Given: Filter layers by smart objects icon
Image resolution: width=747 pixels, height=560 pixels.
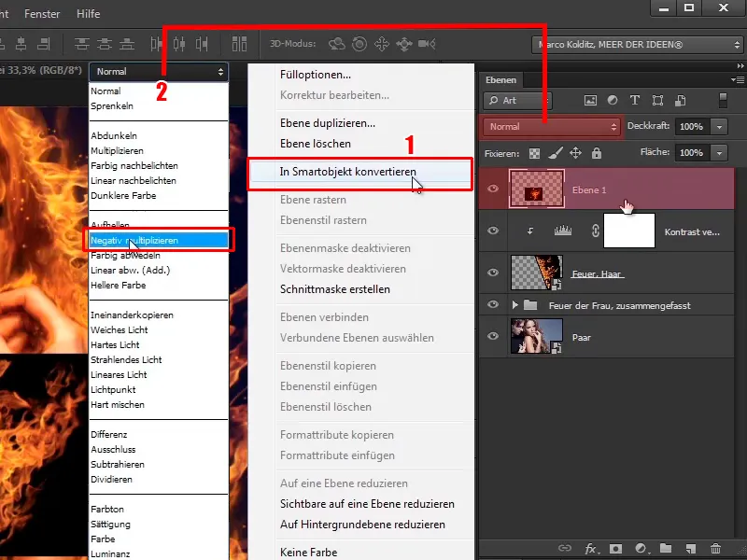Looking at the screenshot, I should [681, 100].
